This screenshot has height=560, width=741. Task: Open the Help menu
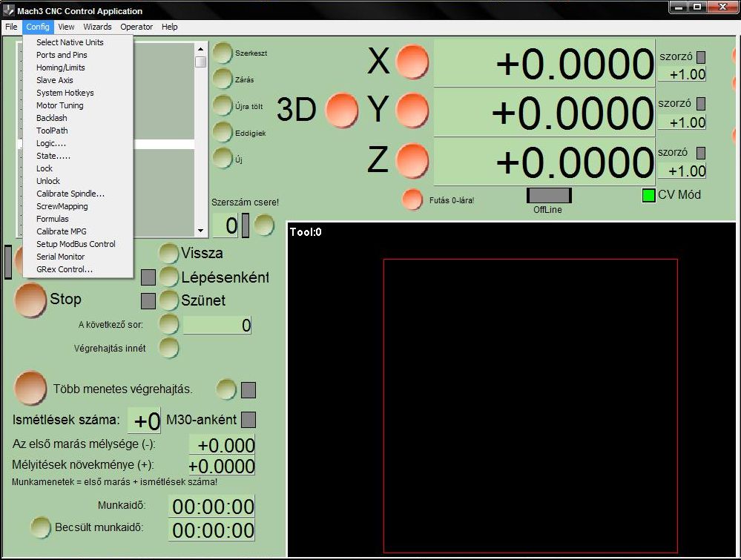pos(170,27)
